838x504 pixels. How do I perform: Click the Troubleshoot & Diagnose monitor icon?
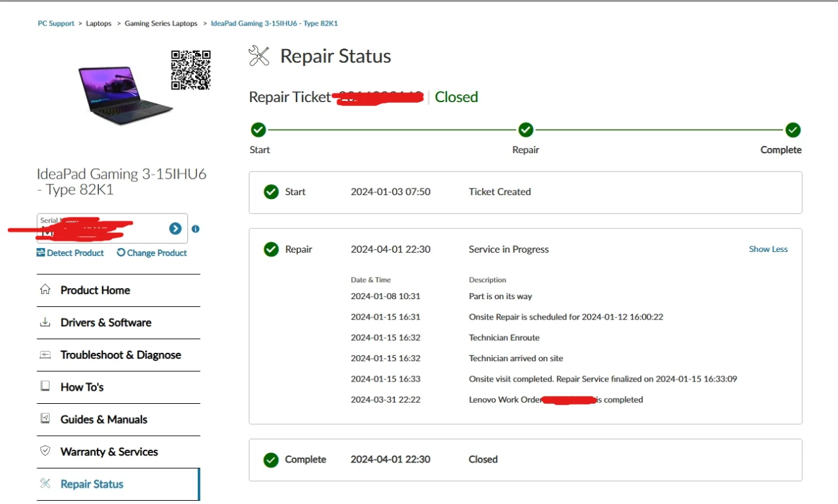point(45,354)
